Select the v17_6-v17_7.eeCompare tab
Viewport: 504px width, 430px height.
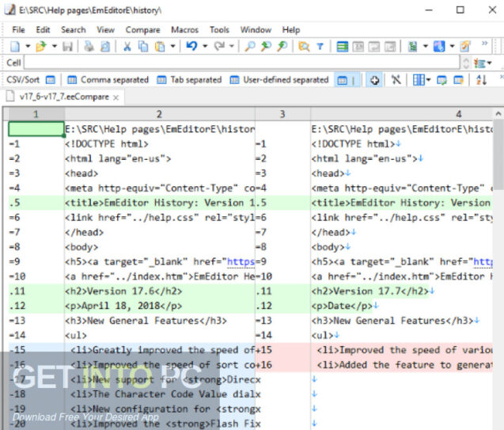[x=63, y=97]
